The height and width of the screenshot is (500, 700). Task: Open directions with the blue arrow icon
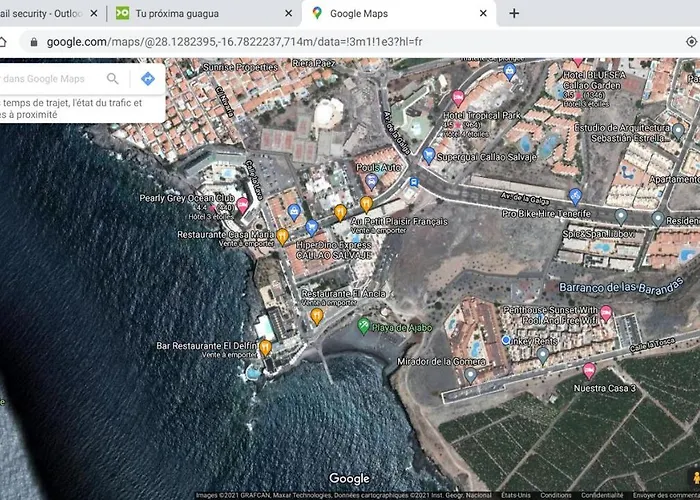[147, 79]
